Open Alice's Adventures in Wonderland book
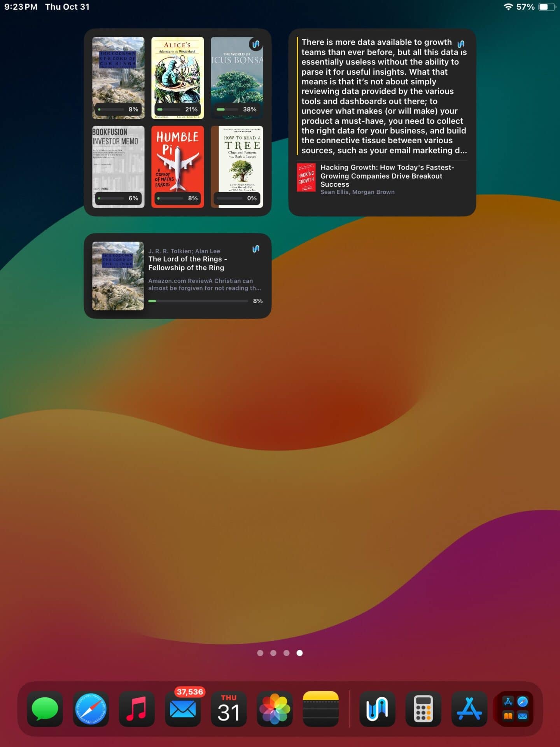The image size is (560, 747). coord(177,74)
